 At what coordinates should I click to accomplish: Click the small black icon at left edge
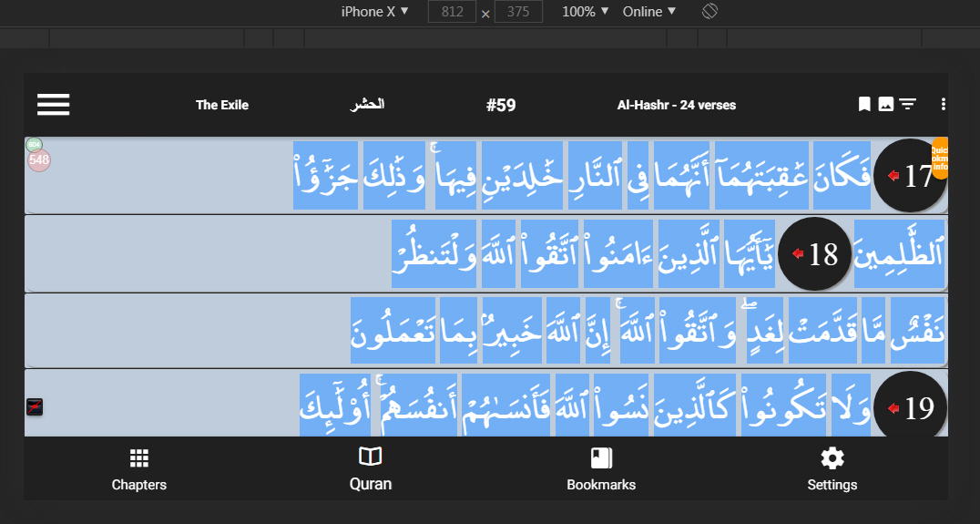coord(35,407)
